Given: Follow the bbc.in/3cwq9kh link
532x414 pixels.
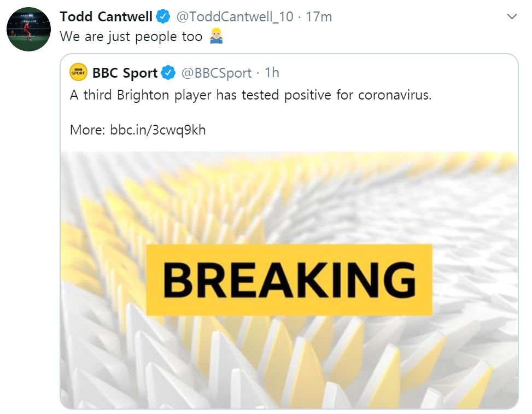Looking at the screenshot, I should coord(158,130).
